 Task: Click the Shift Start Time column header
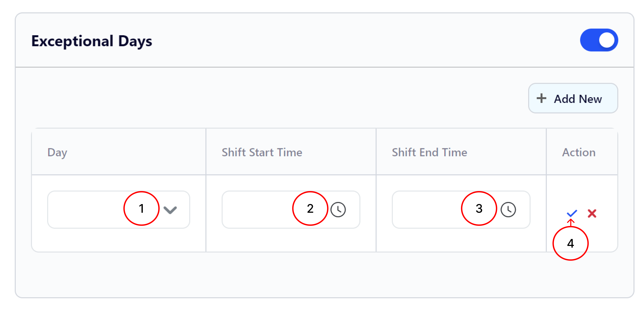point(262,152)
